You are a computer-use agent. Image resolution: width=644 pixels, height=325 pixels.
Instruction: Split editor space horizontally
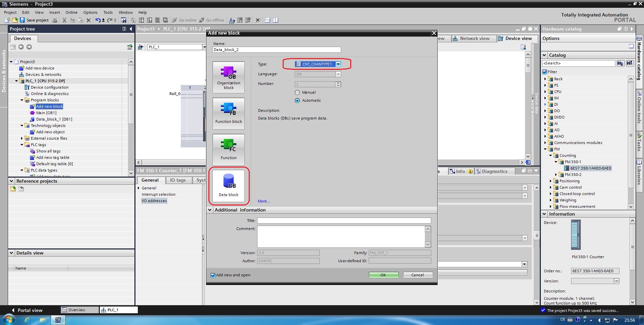point(268,20)
